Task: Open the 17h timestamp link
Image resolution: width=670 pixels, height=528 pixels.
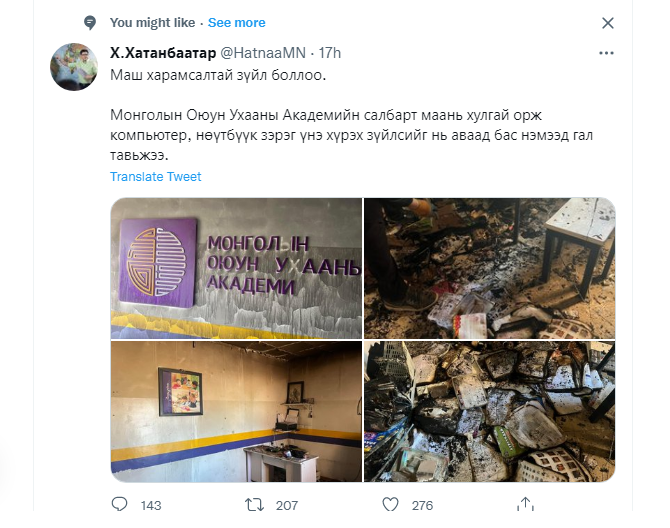Action: 330,53
